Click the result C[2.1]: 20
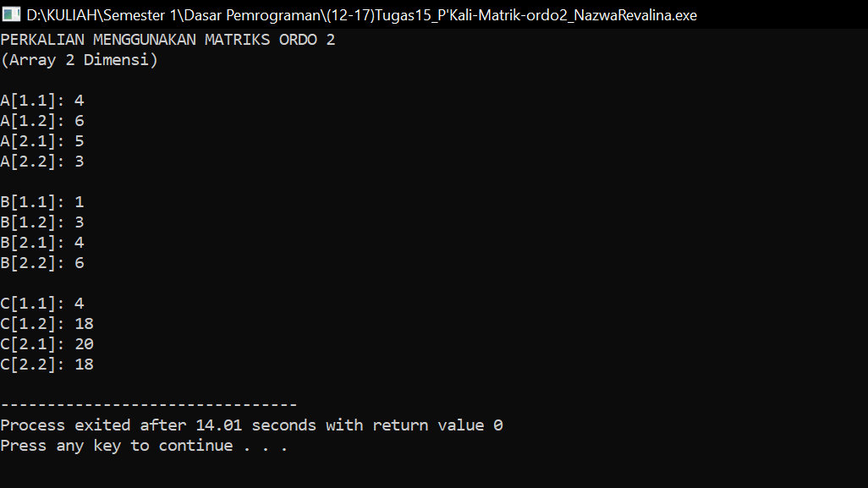Image resolution: width=868 pixels, height=488 pixels. point(47,343)
